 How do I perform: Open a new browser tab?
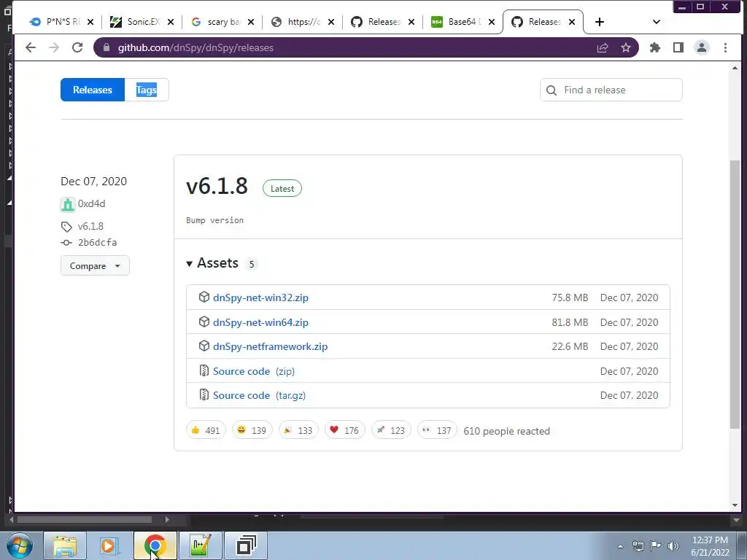pos(600,22)
